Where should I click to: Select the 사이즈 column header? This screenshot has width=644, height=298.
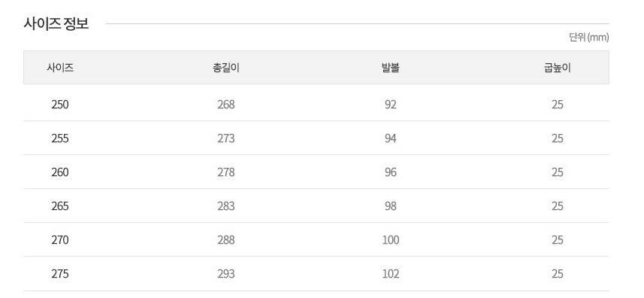click(x=60, y=68)
